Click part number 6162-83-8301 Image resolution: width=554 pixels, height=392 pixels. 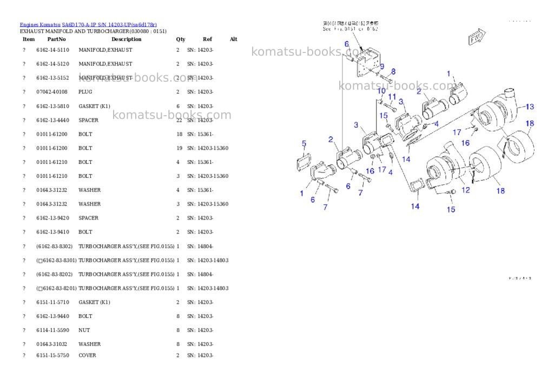[56, 261]
